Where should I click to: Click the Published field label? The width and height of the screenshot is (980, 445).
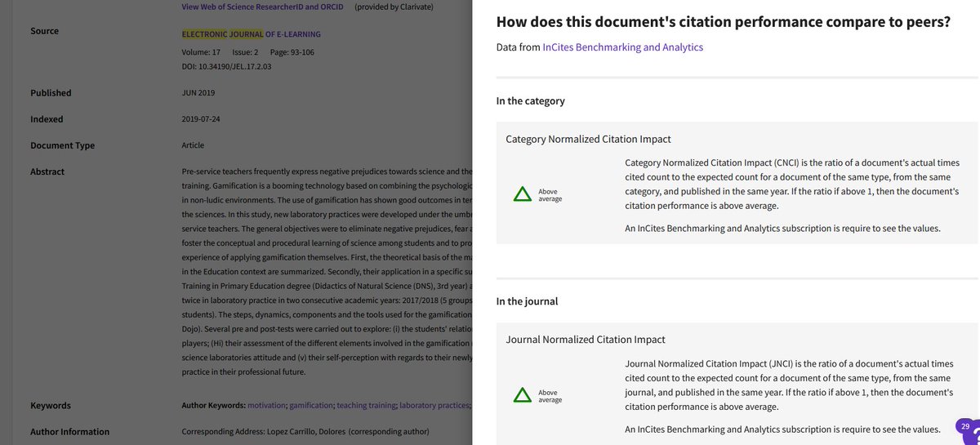click(51, 93)
